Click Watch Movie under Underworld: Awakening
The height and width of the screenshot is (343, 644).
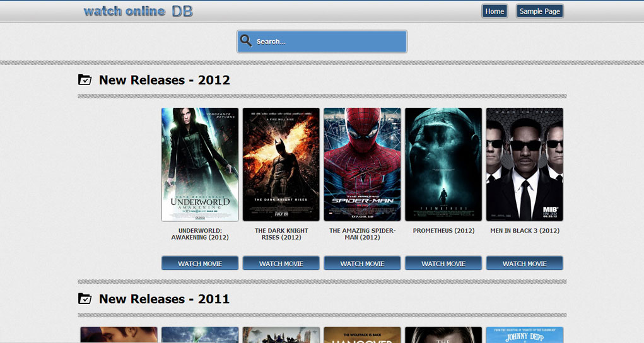pyautogui.click(x=200, y=264)
